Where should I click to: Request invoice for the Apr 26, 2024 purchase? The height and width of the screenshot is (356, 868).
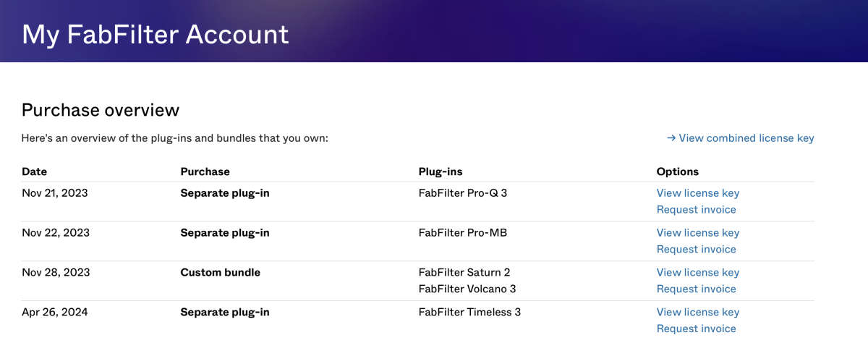coord(697,329)
